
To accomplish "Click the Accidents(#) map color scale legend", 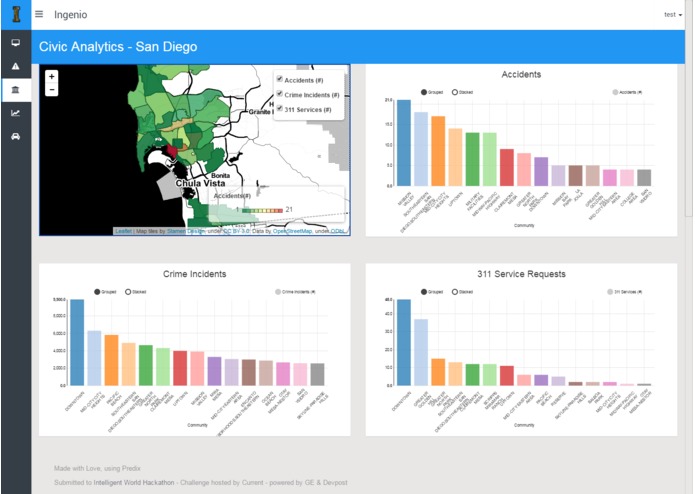I will click(263, 210).
